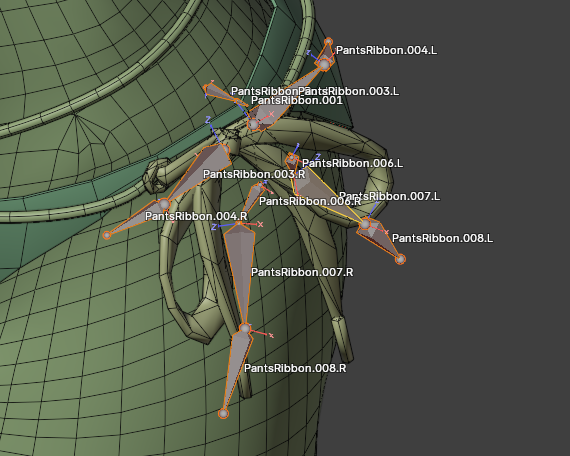The height and width of the screenshot is (456, 570).
Task: Click joint sphere between PantsRibbon.007.R and 008.R
Action: (245, 329)
